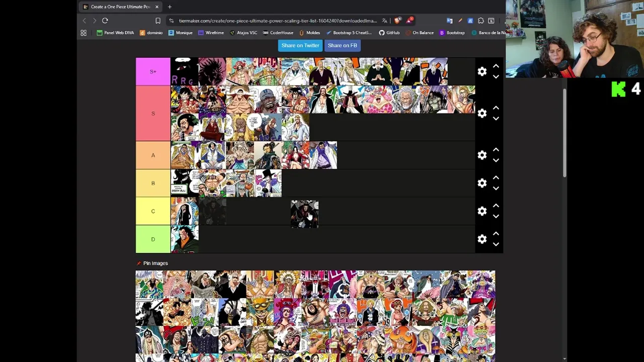Open the extensions puzzle icon

(x=480, y=21)
